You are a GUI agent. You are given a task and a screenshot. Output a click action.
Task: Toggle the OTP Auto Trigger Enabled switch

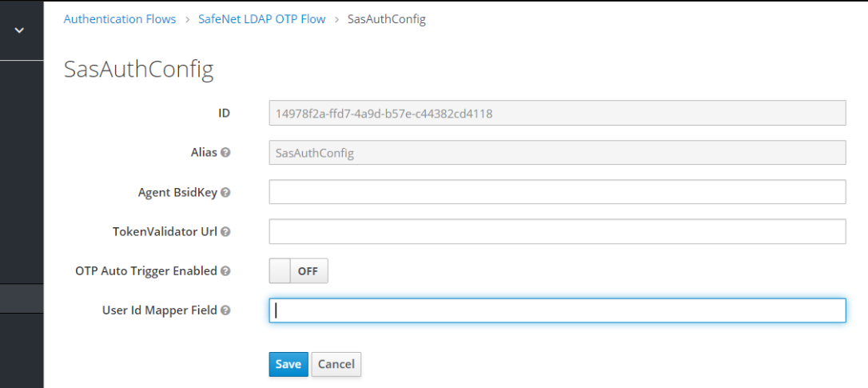[x=298, y=271]
